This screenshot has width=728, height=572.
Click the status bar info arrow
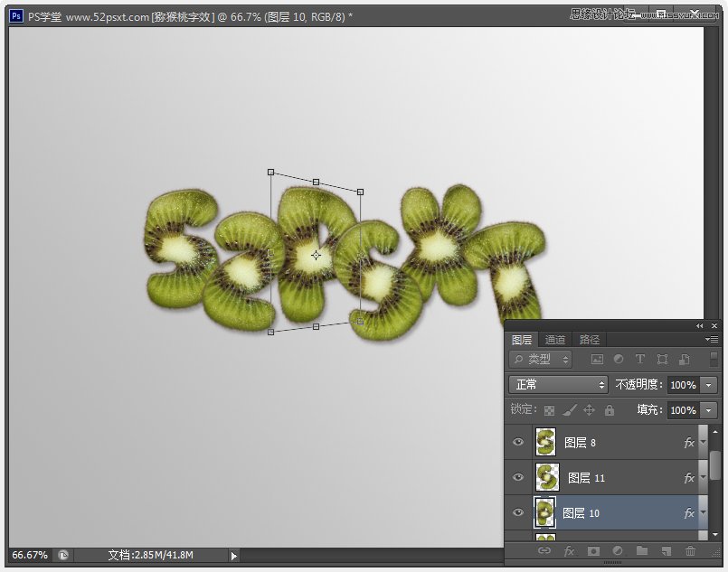(234, 556)
